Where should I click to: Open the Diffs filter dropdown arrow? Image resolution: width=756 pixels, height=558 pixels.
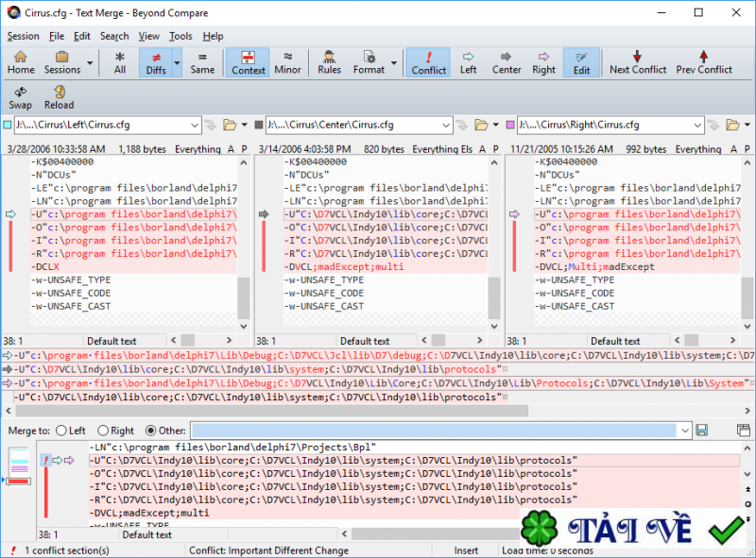(x=177, y=62)
